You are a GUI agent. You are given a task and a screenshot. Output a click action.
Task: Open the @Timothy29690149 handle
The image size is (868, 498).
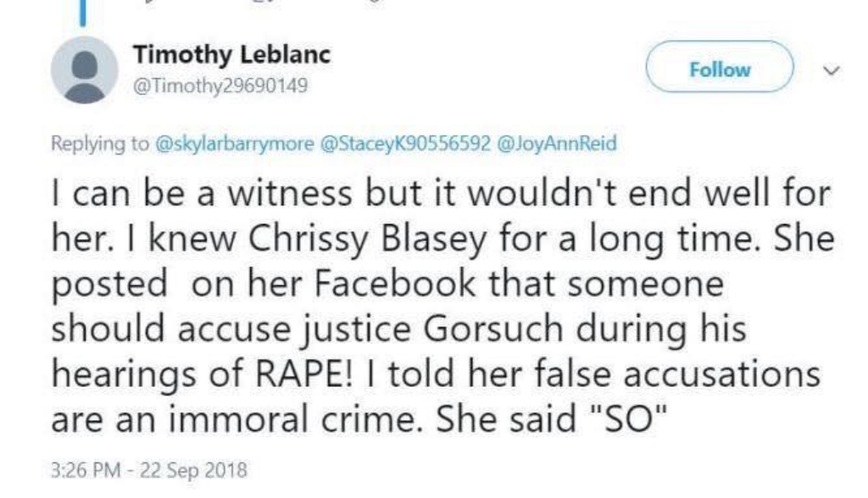(x=220, y=86)
